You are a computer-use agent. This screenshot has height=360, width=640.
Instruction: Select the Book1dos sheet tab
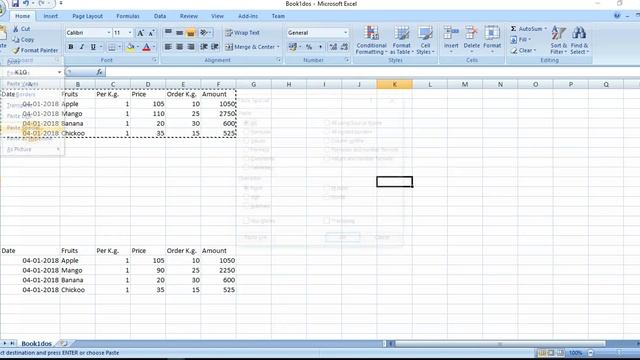36,343
